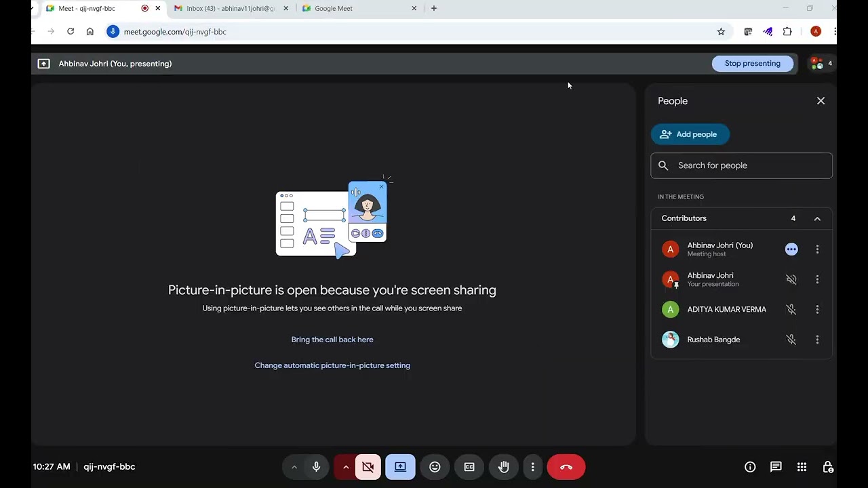Switch to the Inbox (43) Gmail tab

pos(231,8)
